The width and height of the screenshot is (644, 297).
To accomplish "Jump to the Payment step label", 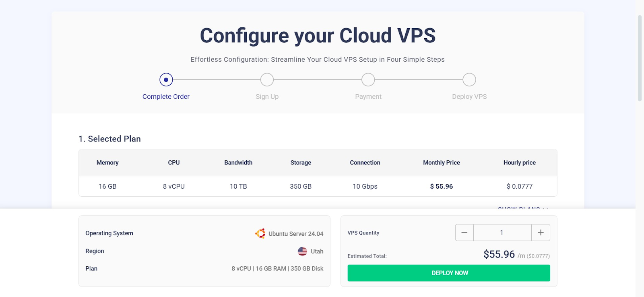I will tap(368, 97).
